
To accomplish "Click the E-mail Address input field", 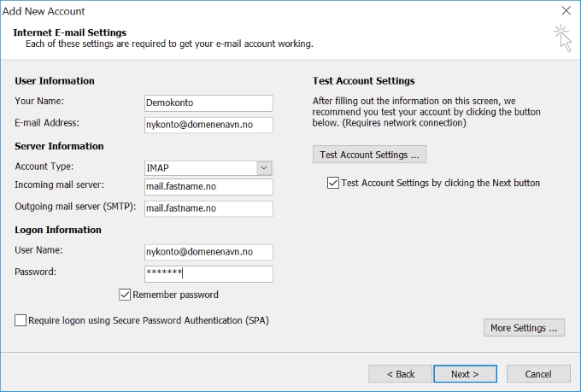I will pos(208,125).
